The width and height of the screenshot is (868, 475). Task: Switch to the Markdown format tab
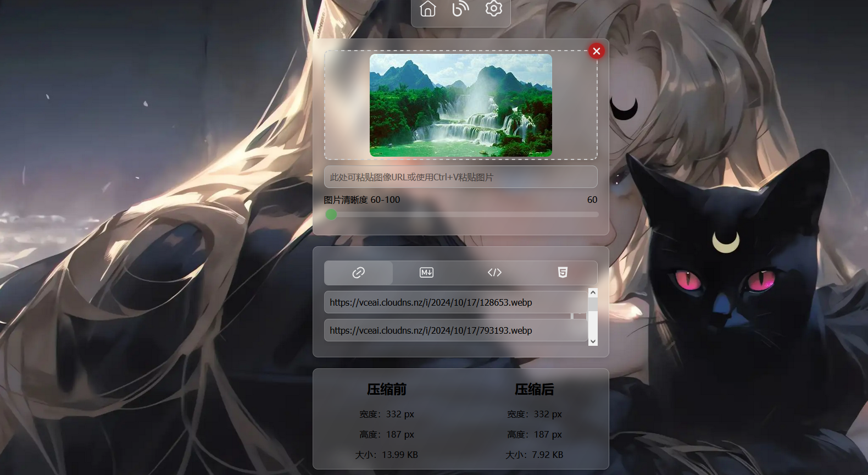point(426,273)
